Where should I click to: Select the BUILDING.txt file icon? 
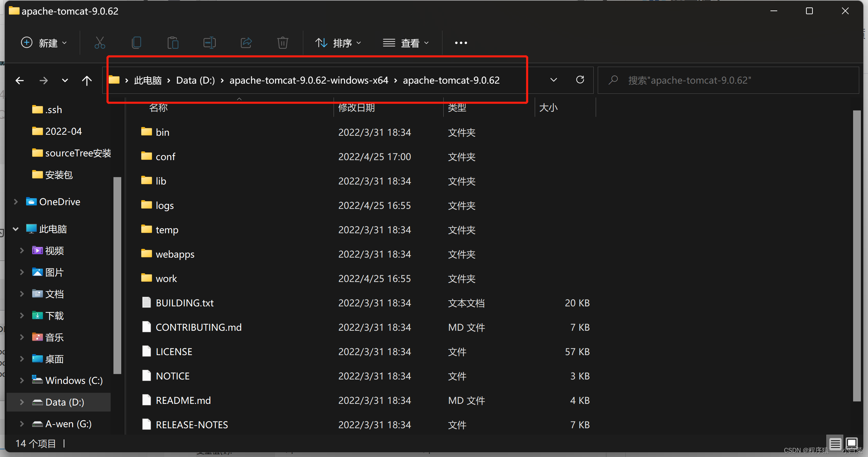[146, 302]
